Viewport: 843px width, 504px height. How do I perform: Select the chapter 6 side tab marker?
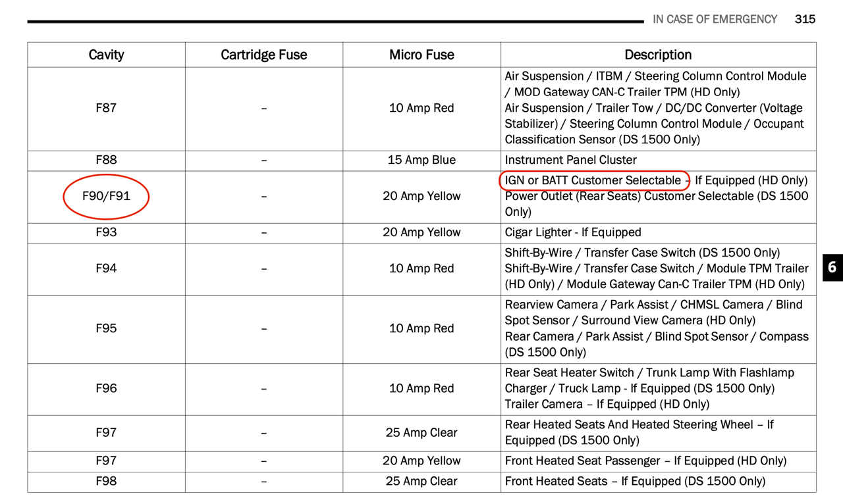(832, 267)
